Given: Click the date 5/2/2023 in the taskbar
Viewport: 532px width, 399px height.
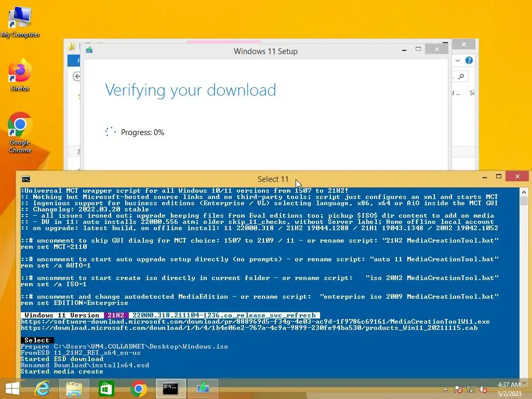Looking at the screenshot, I should [x=510, y=394].
